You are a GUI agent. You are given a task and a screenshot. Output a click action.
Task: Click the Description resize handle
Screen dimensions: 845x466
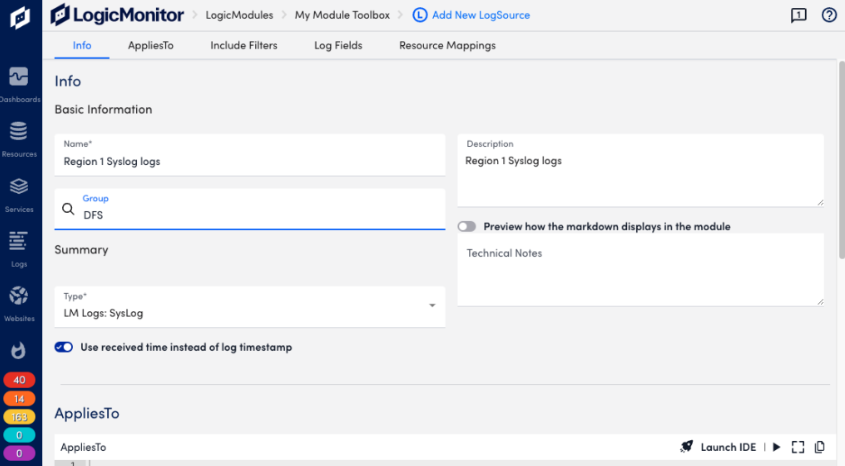pyautogui.click(x=820, y=203)
